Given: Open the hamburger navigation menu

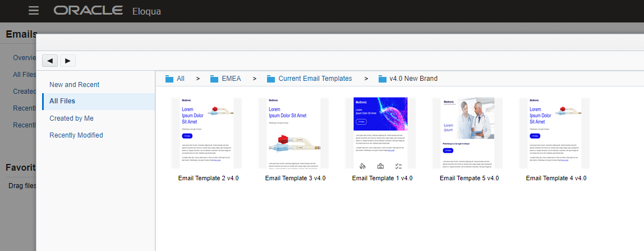Looking at the screenshot, I should [x=34, y=11].
